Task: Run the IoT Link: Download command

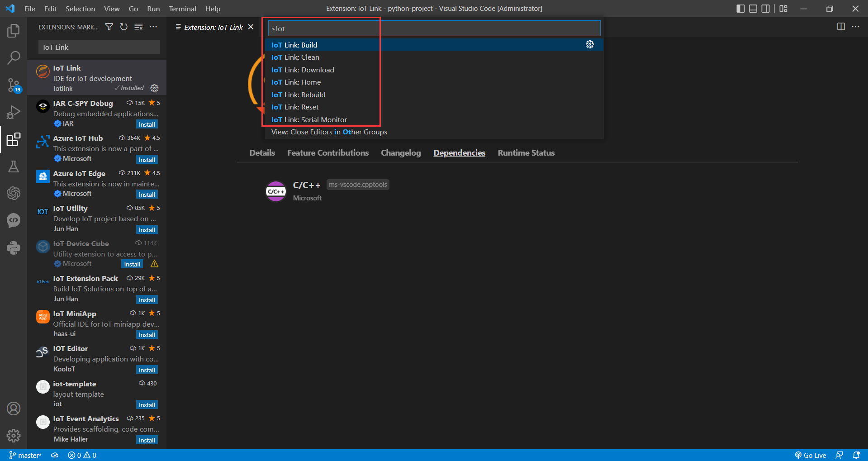Action: pyautogui.click(x=434, y=70)
